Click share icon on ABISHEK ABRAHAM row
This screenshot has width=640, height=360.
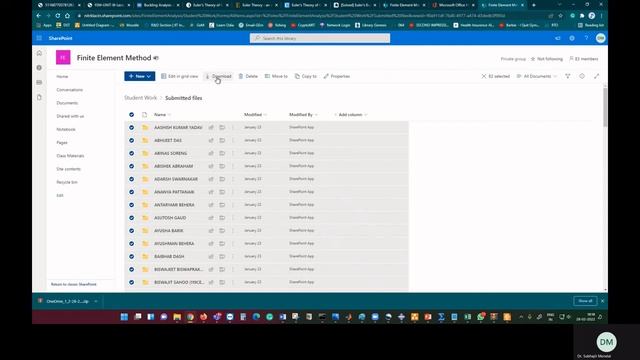211,166
